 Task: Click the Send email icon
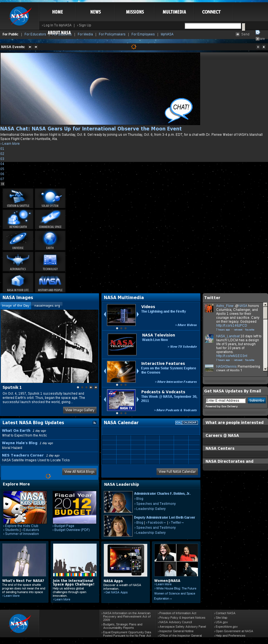238,34
